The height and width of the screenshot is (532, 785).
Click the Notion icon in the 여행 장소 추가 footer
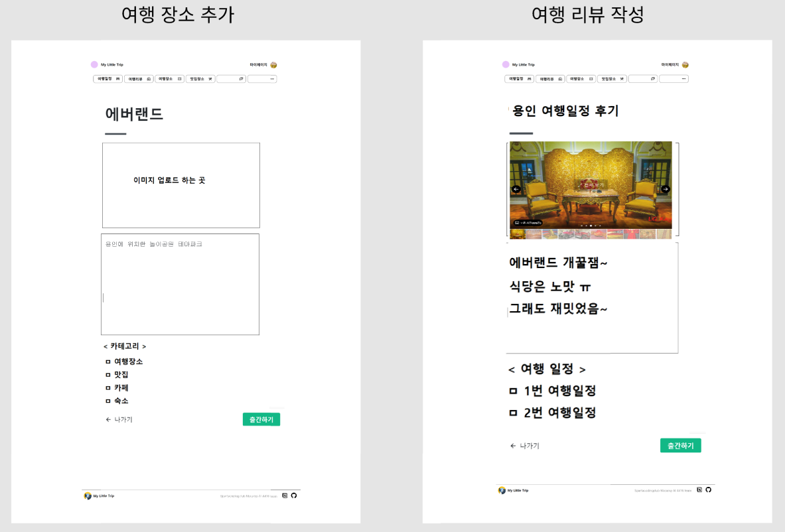pyautogui.click(x=285, y=496)
